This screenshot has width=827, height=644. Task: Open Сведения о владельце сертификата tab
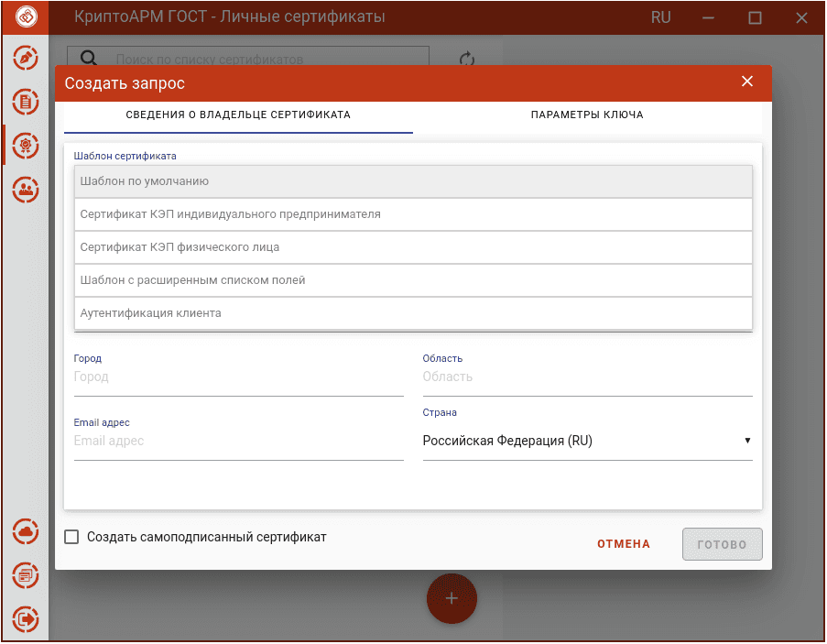tap(238, 115)
